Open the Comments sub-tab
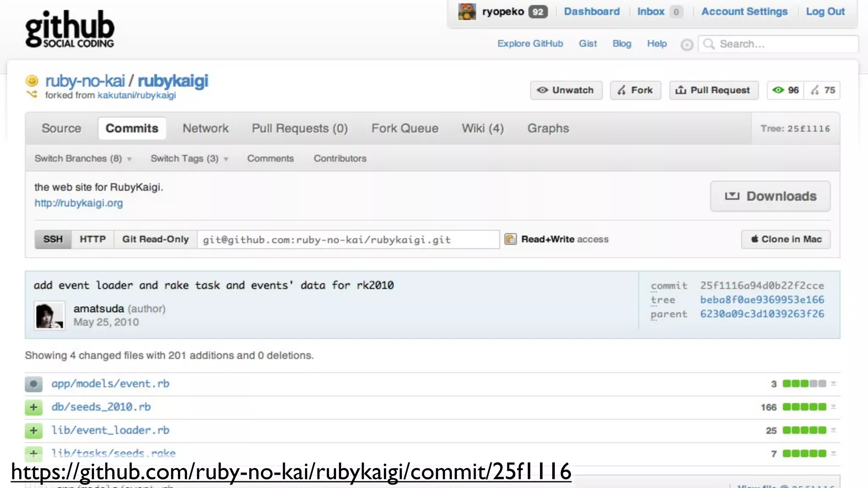This screenshot has width=868, height=488. (x=270, y=158)
